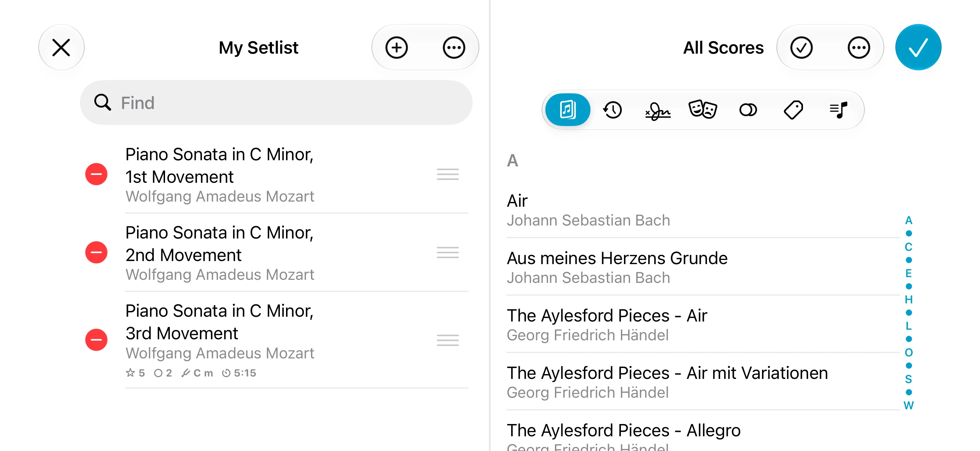Remove Piano Sonata 1st Movement from setlist

point(96,175)
